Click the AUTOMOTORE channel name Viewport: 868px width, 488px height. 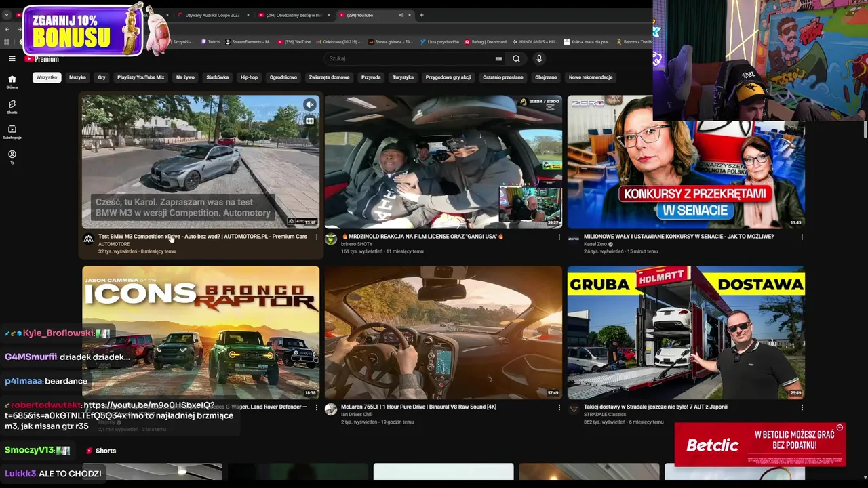pos(114,244)
